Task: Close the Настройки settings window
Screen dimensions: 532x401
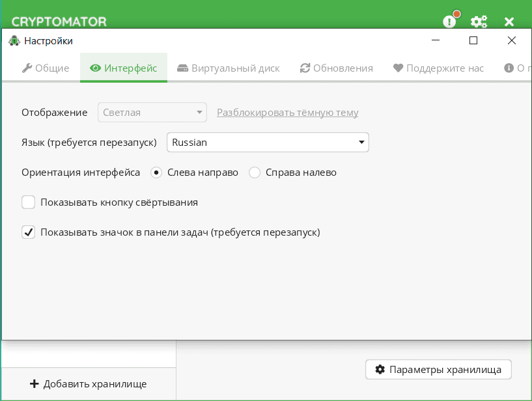Action: (x=512, y=40)
